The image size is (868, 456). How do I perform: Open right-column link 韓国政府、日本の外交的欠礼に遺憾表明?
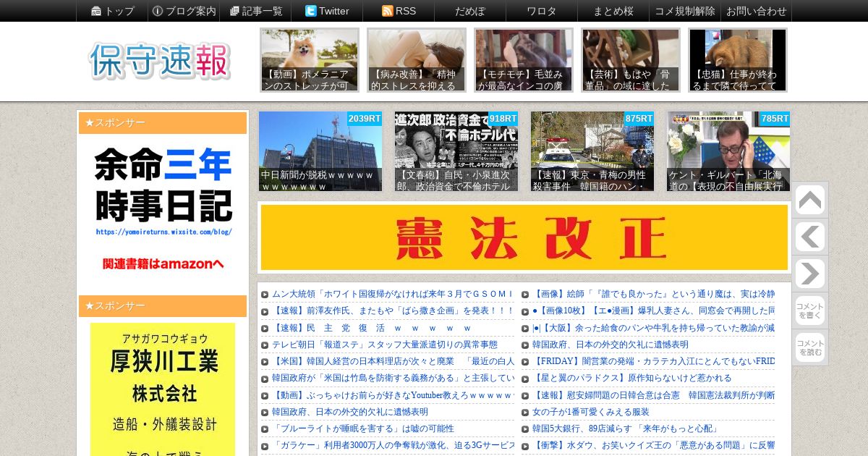coord(610,345)
